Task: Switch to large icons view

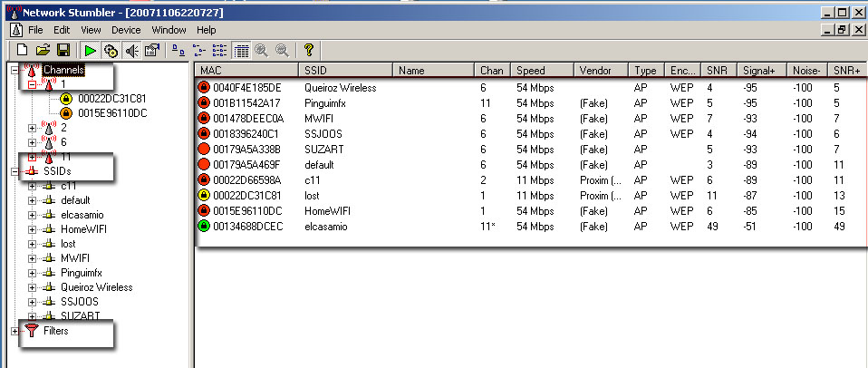Action: coord(178,51)
